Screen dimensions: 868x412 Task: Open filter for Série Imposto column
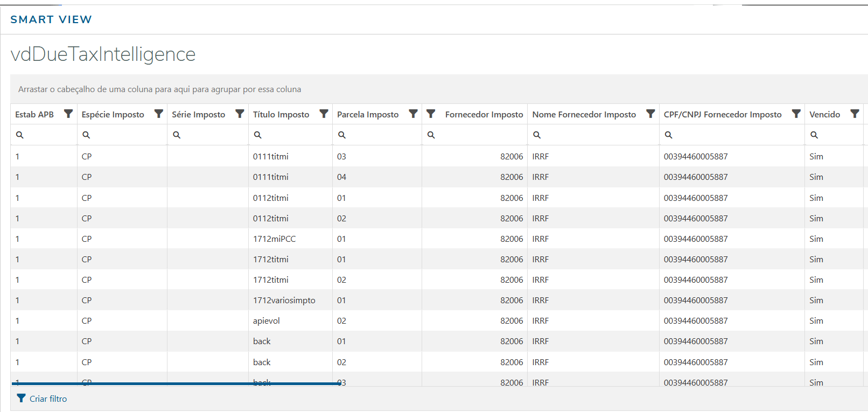240,114
